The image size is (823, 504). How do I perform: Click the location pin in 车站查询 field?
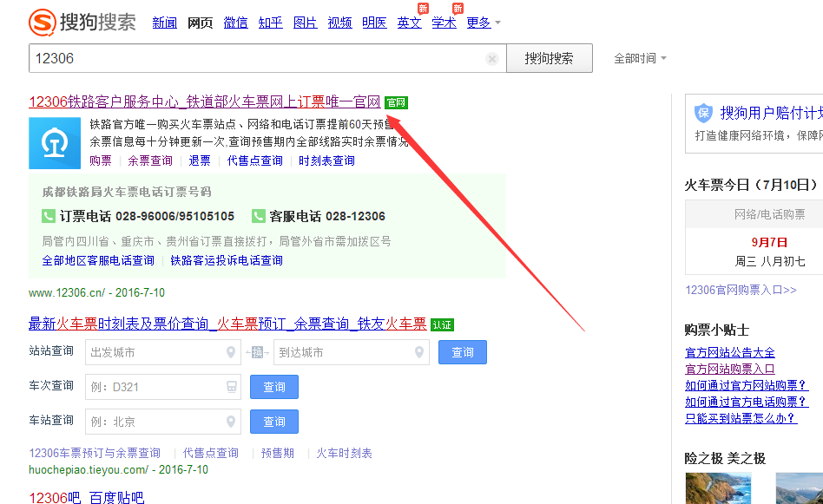coord(230,422)
